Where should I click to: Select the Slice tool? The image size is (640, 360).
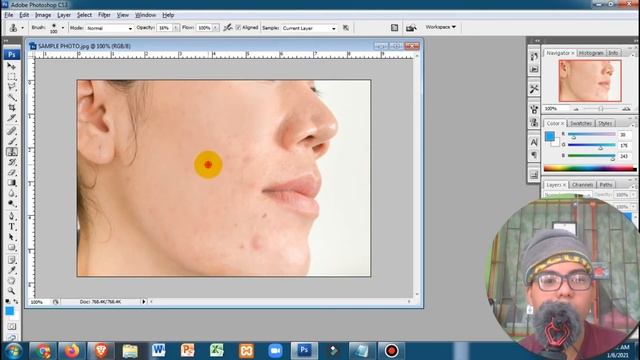[11, 118]
